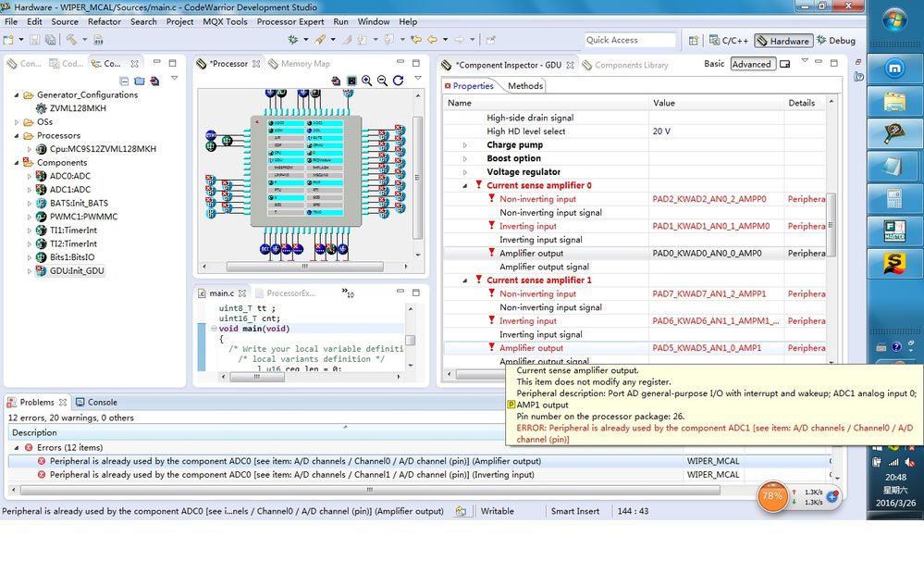Collapse the main function fold marker
This screenshot has height=561, width=924.
coord(214,329)
